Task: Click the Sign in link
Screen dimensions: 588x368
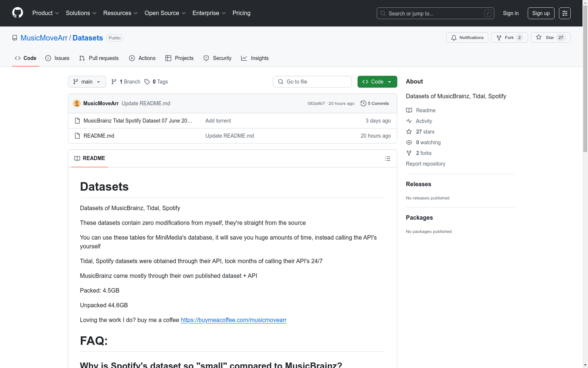Action: click(x=511, y=13)
